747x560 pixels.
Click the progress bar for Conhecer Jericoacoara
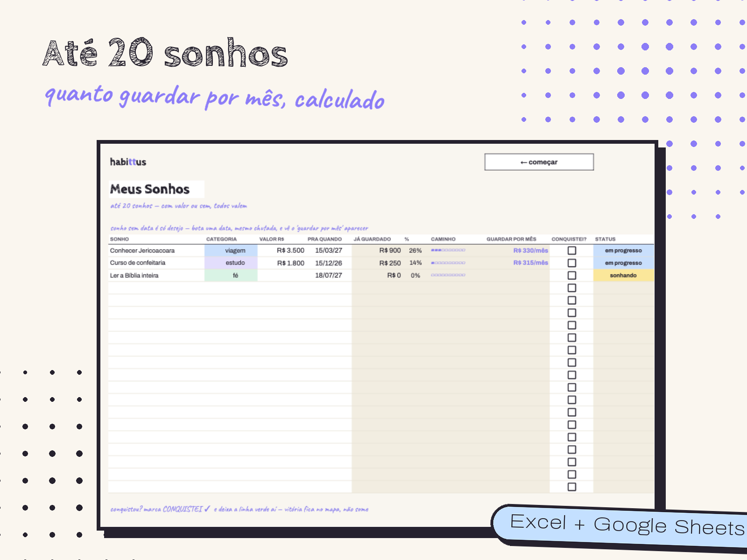(x=448, y=250)
